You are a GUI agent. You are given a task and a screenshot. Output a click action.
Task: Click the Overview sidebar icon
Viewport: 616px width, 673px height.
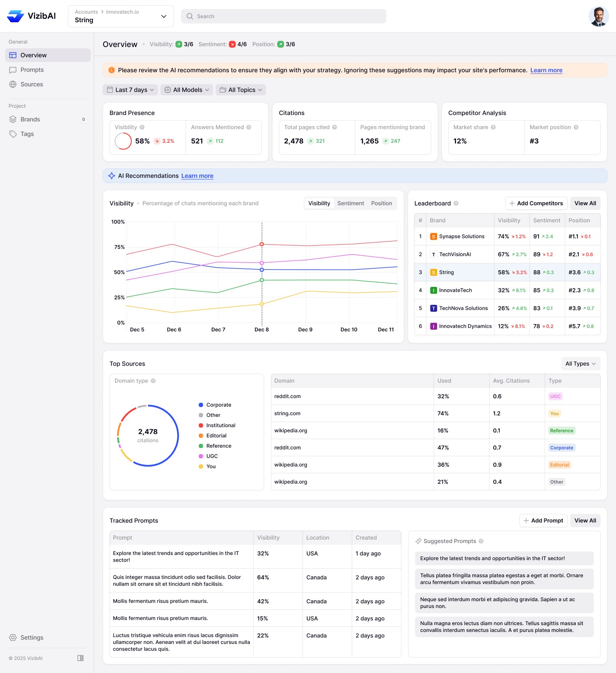click(x=13, y=55)
